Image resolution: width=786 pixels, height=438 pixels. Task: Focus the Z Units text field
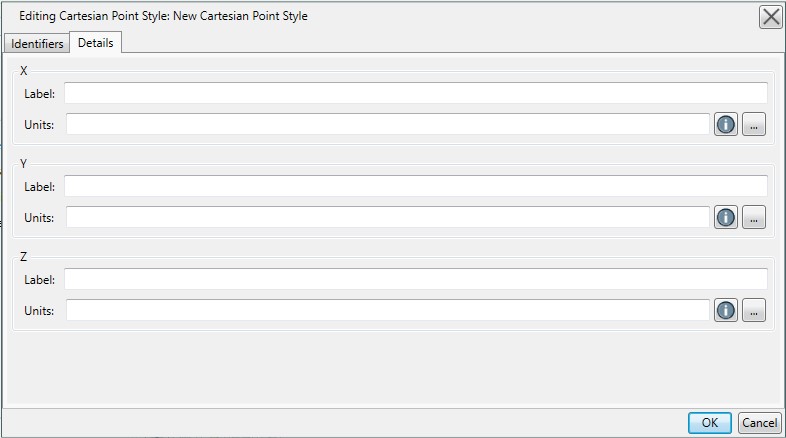point(388,310)
